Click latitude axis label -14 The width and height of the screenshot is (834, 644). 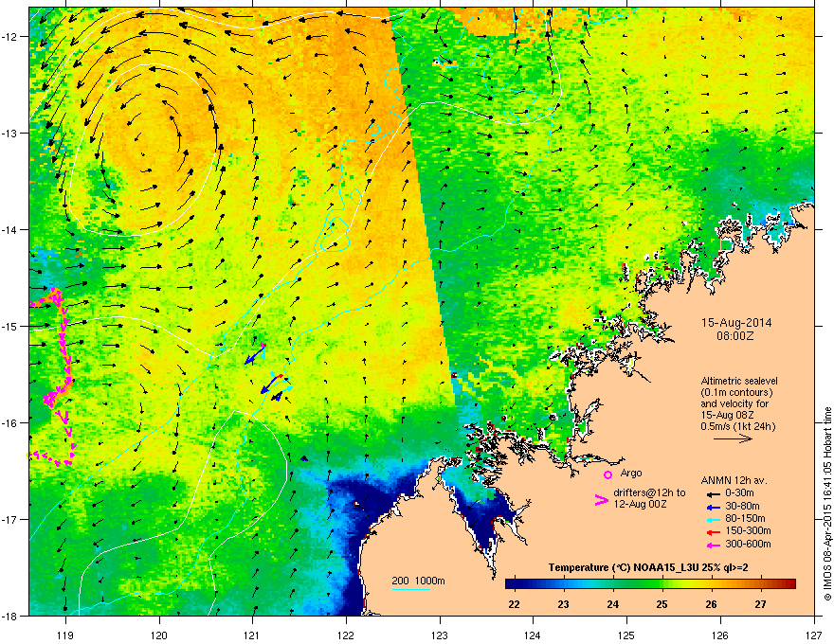tap(9, 229)
